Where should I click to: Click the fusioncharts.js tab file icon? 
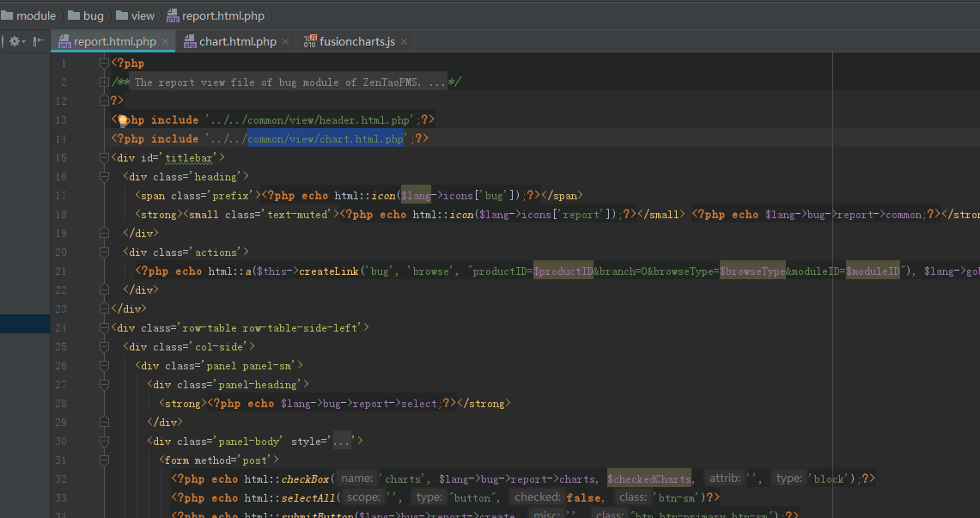(309, 41)
